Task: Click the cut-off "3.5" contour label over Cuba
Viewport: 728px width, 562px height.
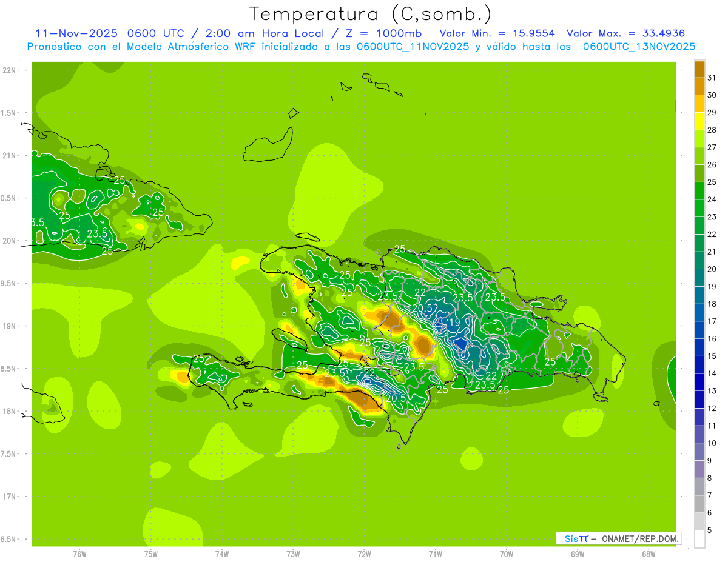Action: click(x=38, y=222)
